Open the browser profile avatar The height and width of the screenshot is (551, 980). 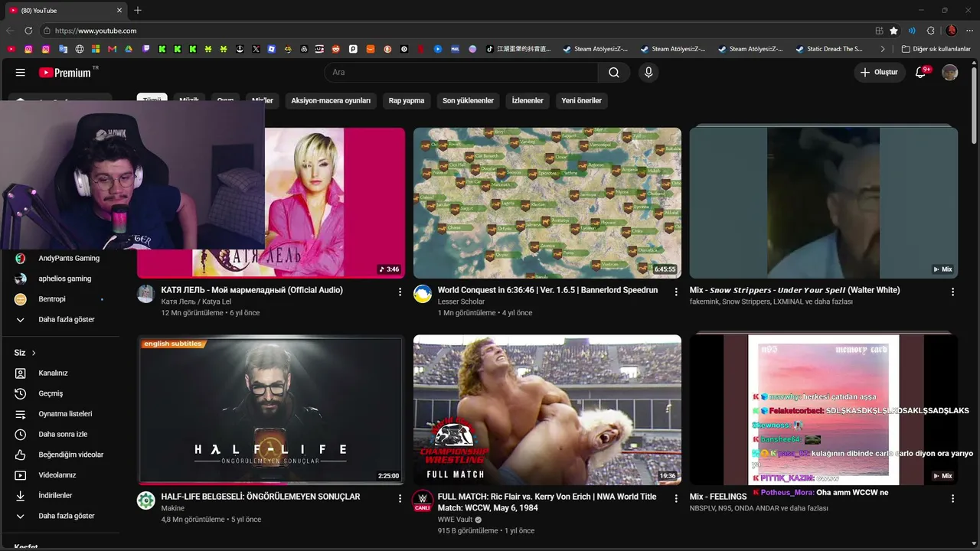pyautogui.click(x=952, y=31)
